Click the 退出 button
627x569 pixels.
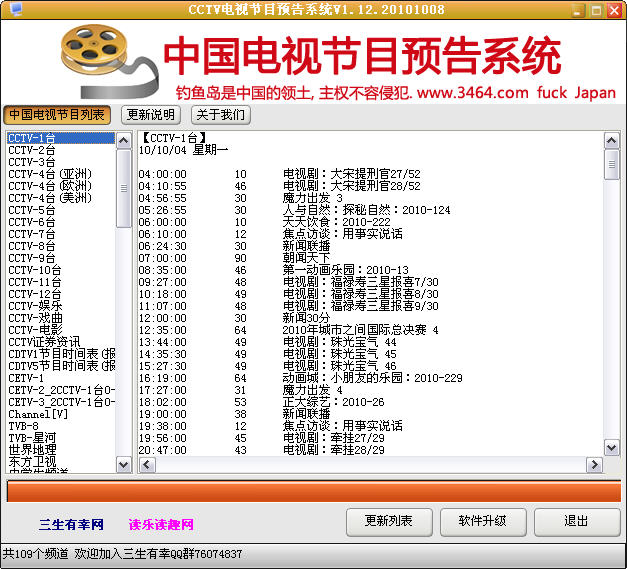(x=577, y=522)
